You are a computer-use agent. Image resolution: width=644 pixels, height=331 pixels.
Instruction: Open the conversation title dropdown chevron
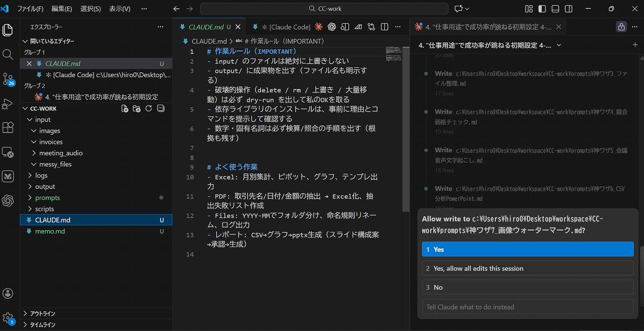point(559,46)
